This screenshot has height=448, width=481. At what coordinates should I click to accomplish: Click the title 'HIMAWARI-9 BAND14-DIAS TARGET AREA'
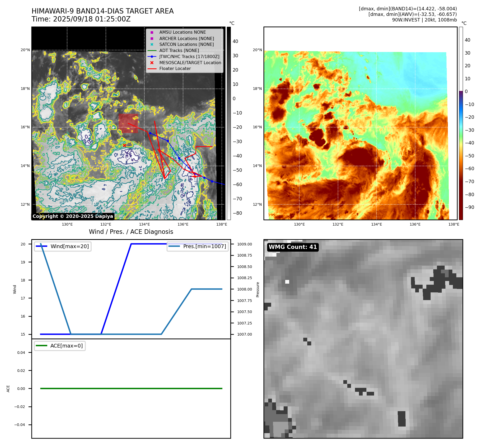102,11
